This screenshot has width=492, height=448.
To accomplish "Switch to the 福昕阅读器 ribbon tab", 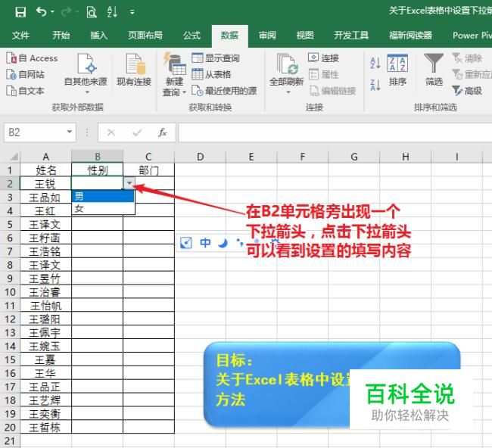I will 410,35.
